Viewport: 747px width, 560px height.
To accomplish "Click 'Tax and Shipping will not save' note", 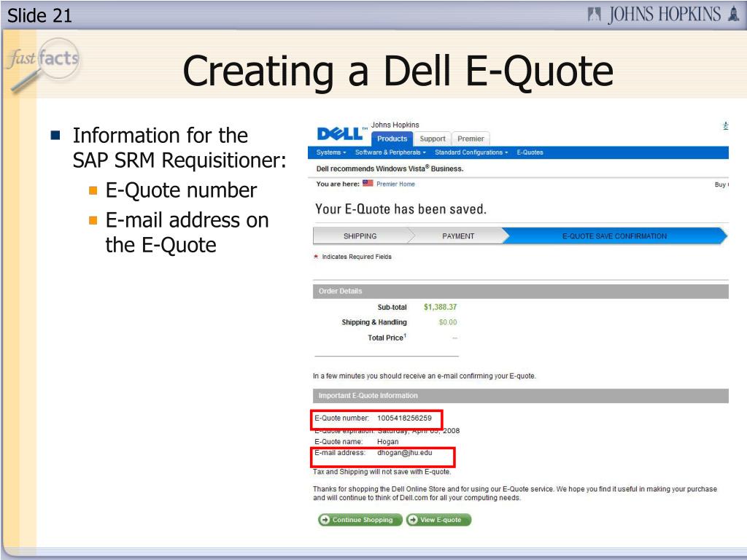I will coord(382,472).
